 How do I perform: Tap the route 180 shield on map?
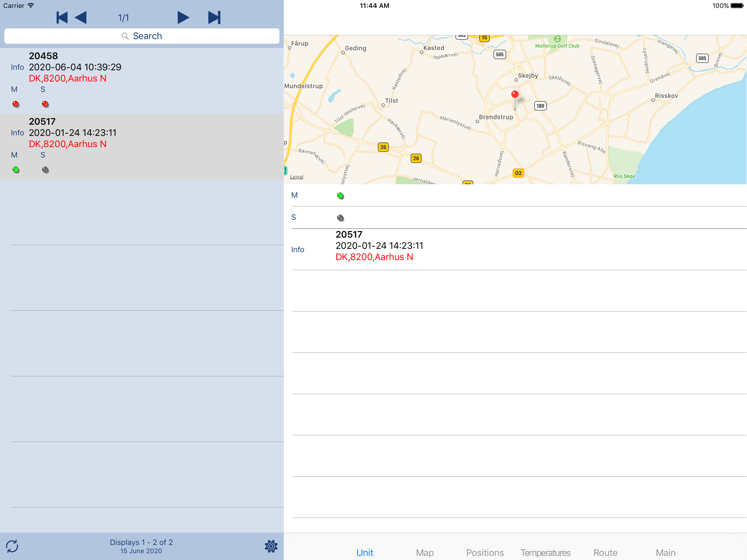tap(540, 106)
